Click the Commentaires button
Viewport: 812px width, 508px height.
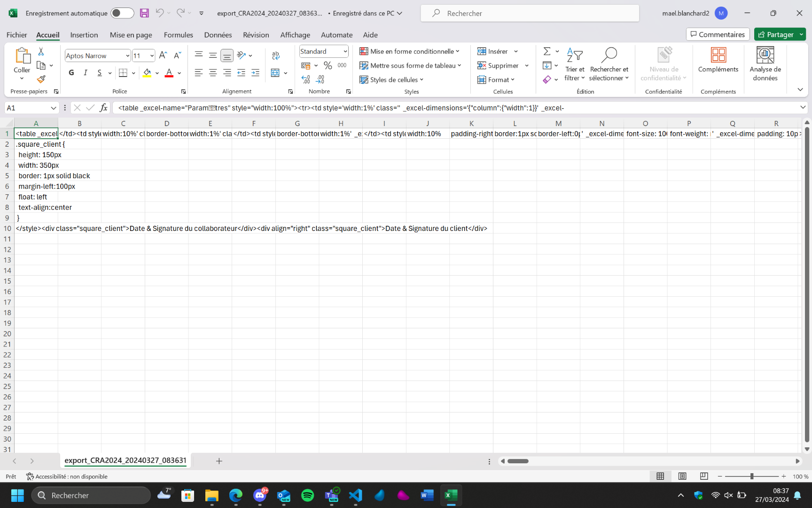718,34
